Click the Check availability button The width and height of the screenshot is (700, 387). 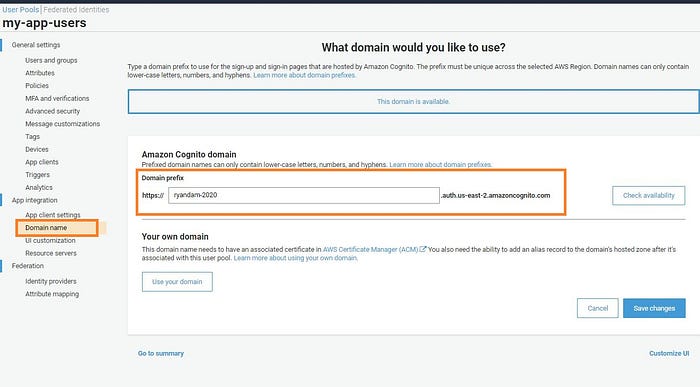648,196
